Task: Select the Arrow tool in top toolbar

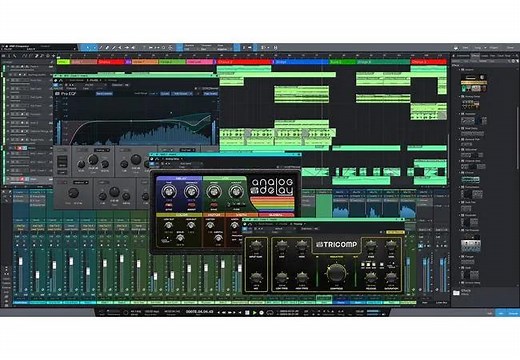Action: coord(88,48)
